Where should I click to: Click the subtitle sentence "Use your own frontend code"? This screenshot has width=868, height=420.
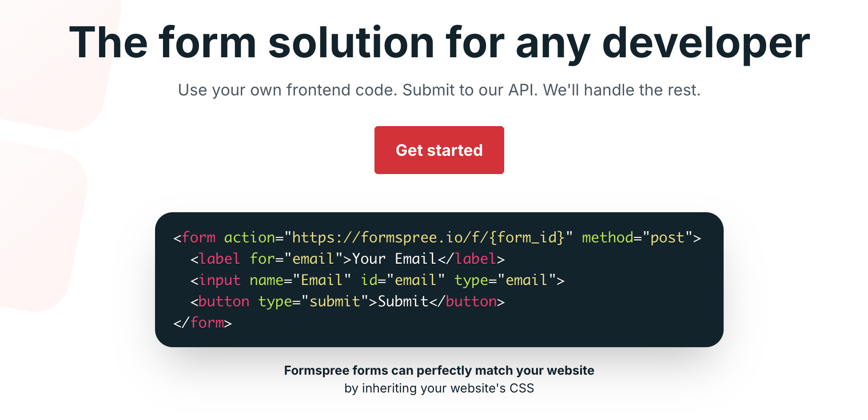pos(287,90)
